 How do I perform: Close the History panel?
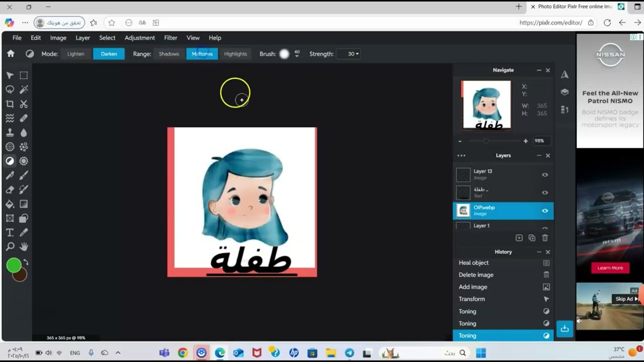pos(548,252)
